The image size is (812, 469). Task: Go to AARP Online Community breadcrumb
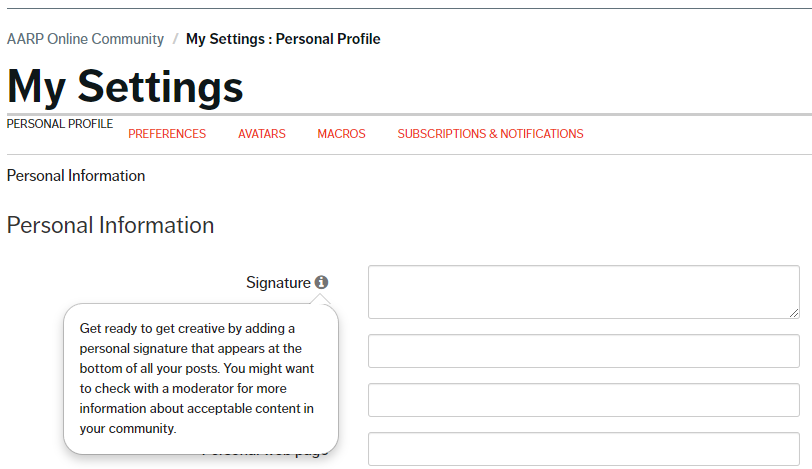(85, 39)
